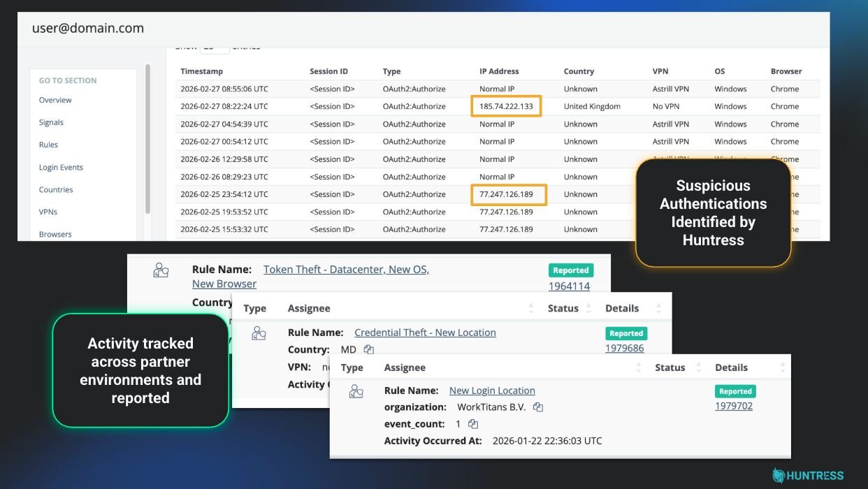Click the sidebar vertical scrollbar
Viewport: 868px width, 489px height.
(x=147, y=140)
